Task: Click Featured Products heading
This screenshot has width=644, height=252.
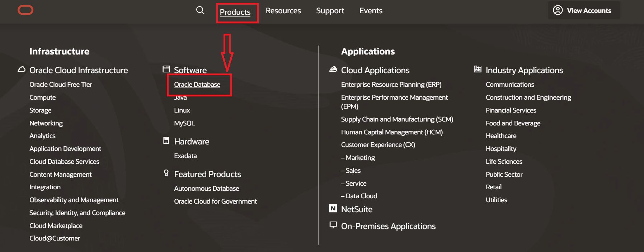Action: click(x=207, y=174)
